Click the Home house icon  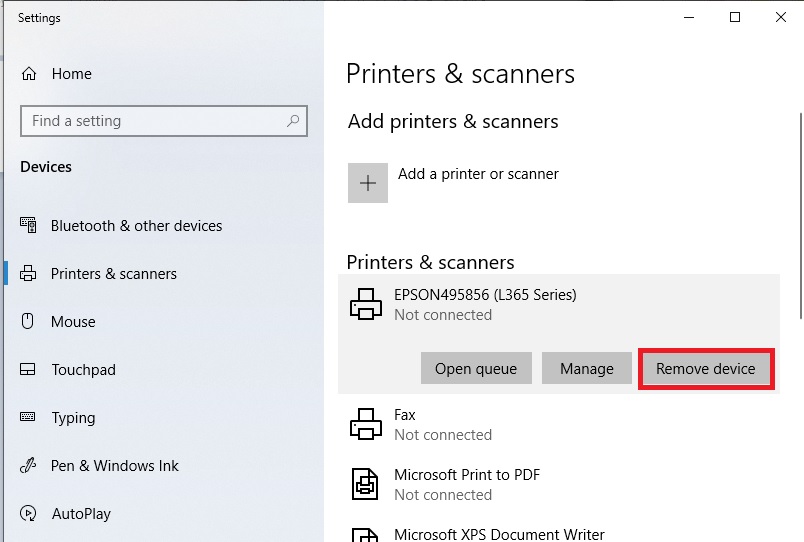[x=29, y=74]
